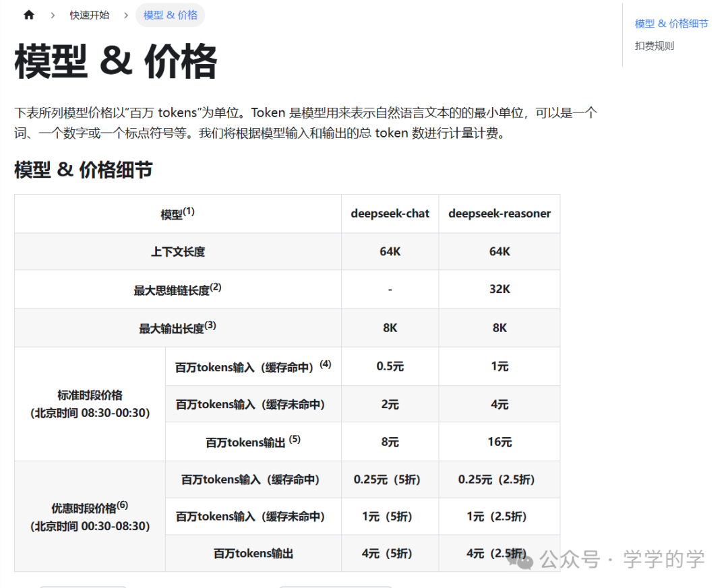Click the standalone 1元 price cell
728x588 pixels.
pyautogui.click(x=499, y=366)
